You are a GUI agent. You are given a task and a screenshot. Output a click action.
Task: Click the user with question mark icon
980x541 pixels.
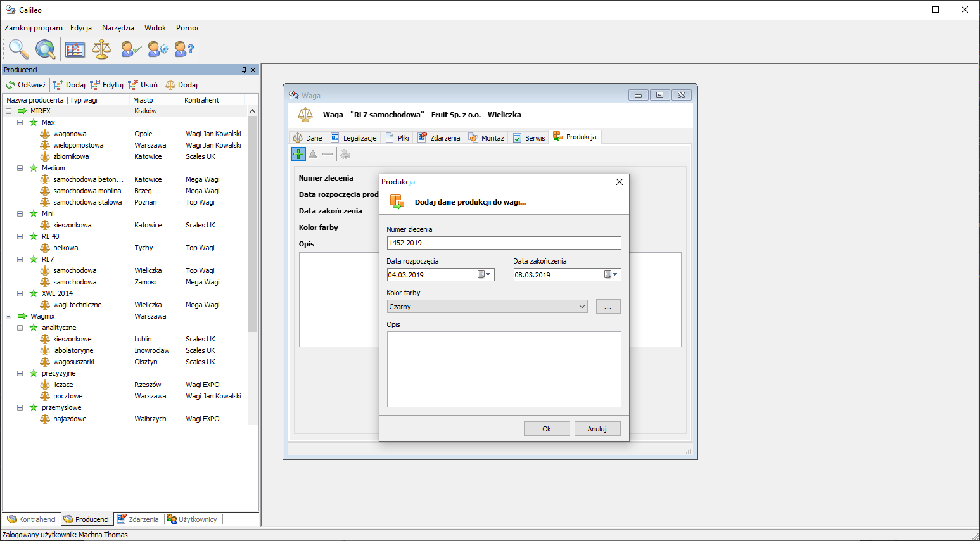(x=184, y=49)
